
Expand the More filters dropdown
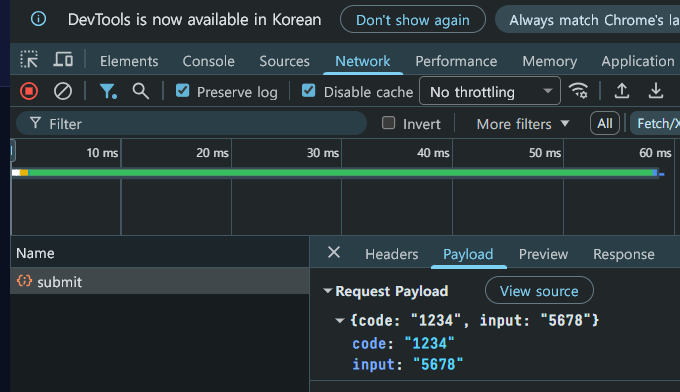pyautogui.click(x=523, y=124)
